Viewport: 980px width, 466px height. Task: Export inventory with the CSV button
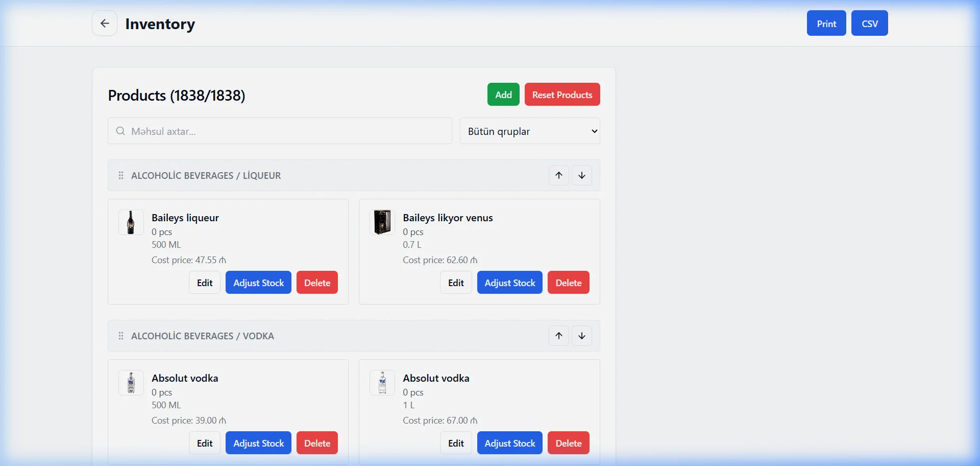pos(870,23)
